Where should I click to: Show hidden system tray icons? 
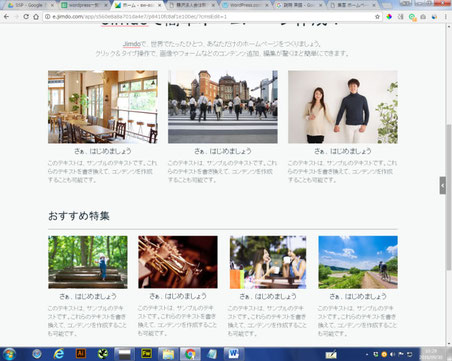[367, 354]
